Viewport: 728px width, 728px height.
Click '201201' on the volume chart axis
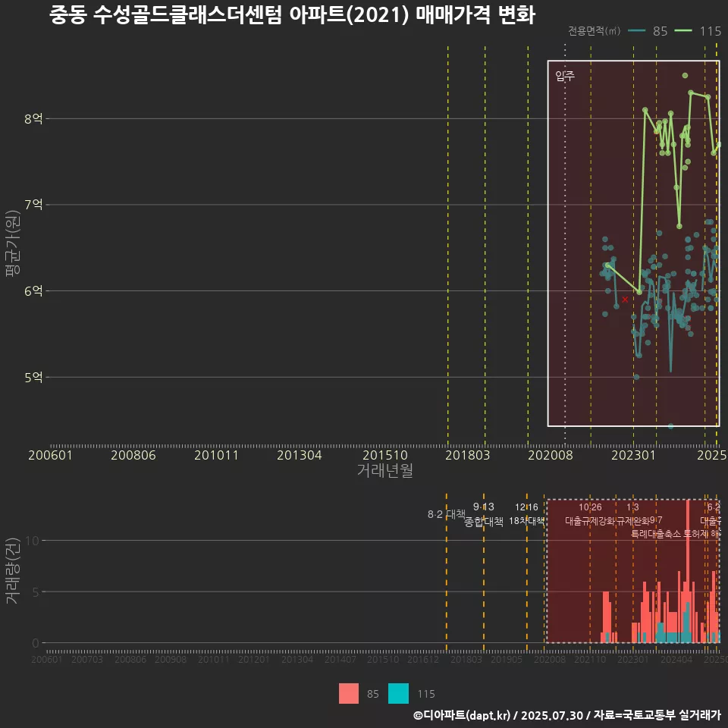click(253, 659)
